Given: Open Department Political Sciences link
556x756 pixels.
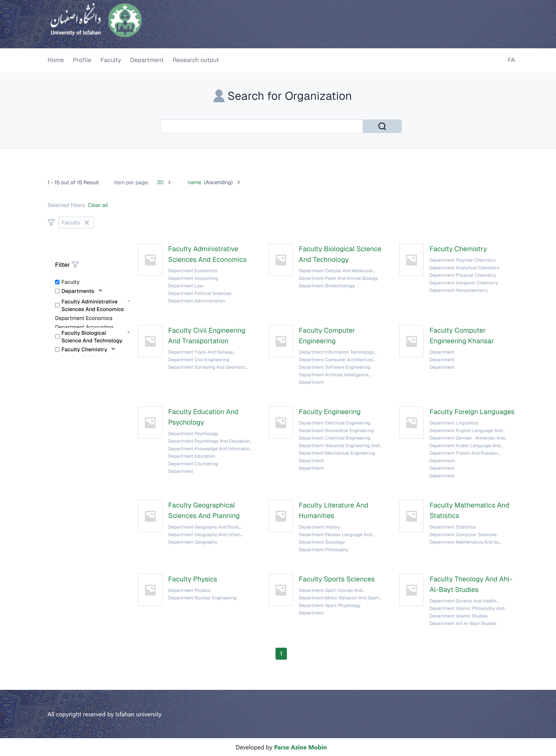Looking at the screenshot, I should 200,293.
